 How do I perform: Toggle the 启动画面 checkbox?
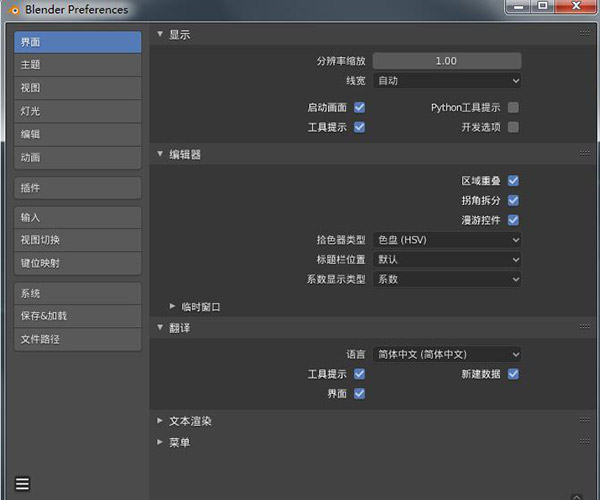(x=359, y=107)
